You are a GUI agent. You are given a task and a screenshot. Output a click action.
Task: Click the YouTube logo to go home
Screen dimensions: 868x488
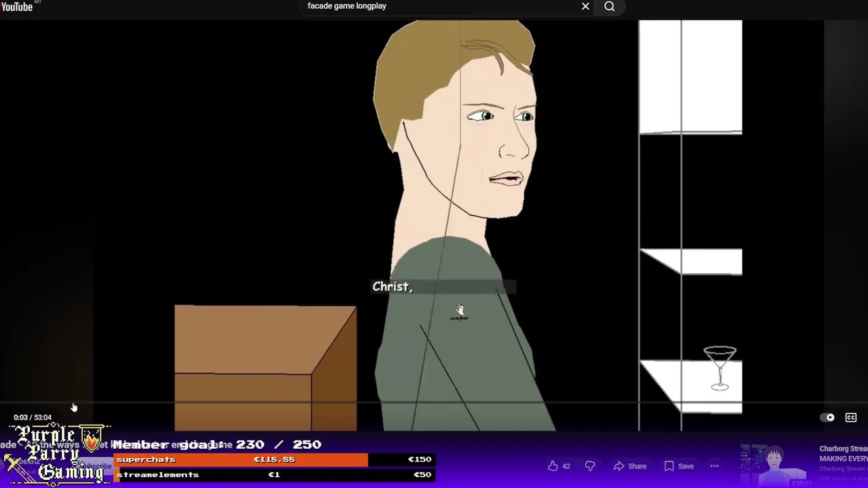(x=17, y=6)
